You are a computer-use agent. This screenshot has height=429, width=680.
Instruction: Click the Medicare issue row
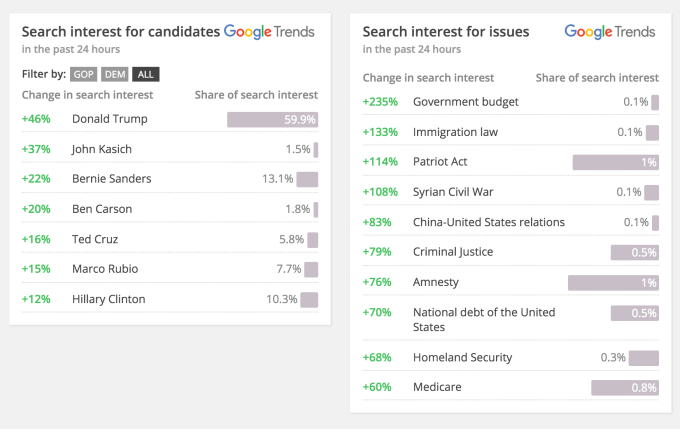click(438, 387)
